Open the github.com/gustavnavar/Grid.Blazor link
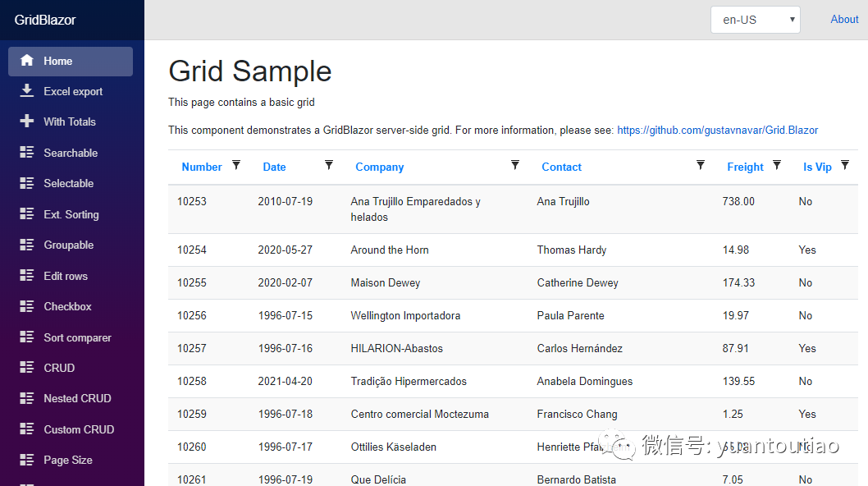Viewport: 868px width, 486px height. click(x=717, y=131)
